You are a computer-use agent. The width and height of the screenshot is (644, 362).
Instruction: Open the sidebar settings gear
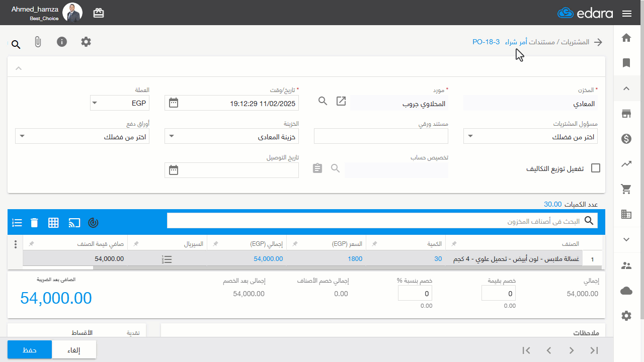coord(626,316)
